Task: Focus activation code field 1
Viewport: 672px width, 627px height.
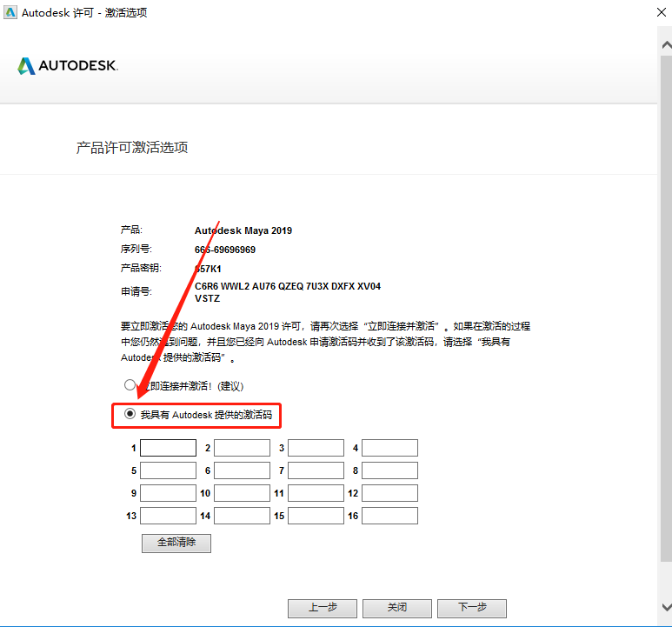Action: (168, 448)
